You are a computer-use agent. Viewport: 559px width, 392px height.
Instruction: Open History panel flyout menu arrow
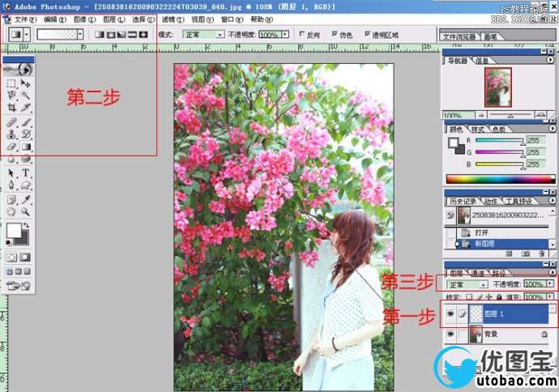553,201
